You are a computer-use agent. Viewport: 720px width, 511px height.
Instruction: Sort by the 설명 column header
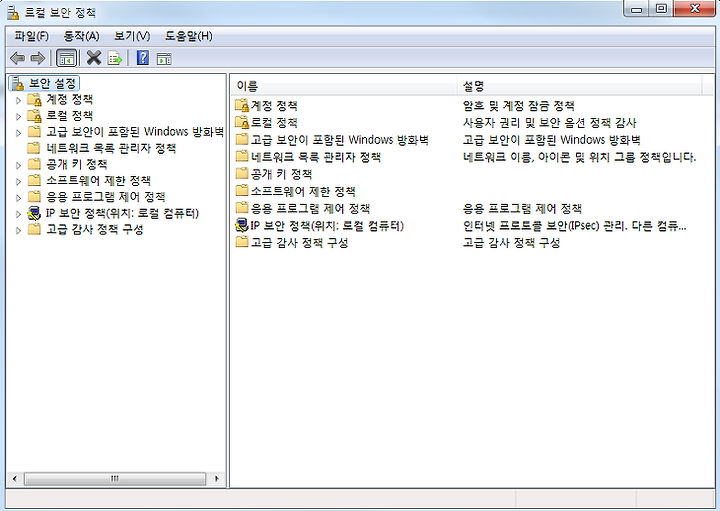[579, 86]
